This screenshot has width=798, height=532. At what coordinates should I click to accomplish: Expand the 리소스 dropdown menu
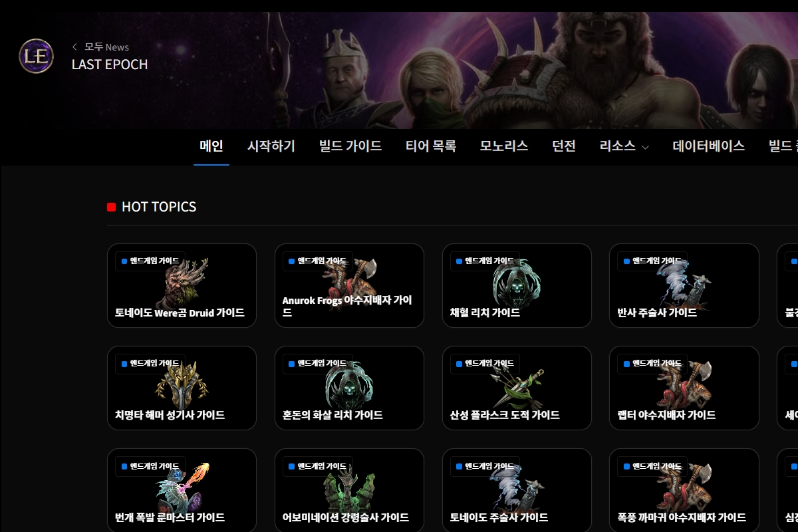[x=624, y=146]
